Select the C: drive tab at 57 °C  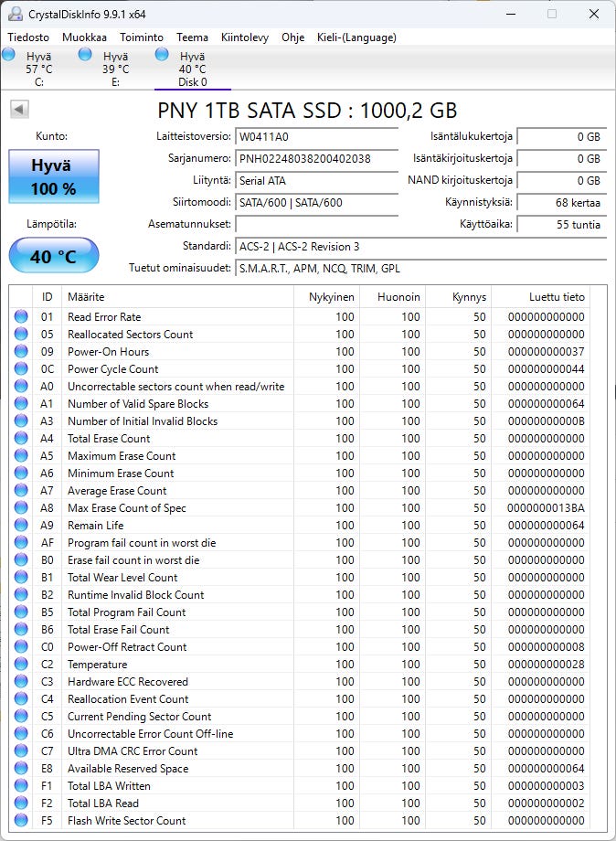click(x=38, y=69)
